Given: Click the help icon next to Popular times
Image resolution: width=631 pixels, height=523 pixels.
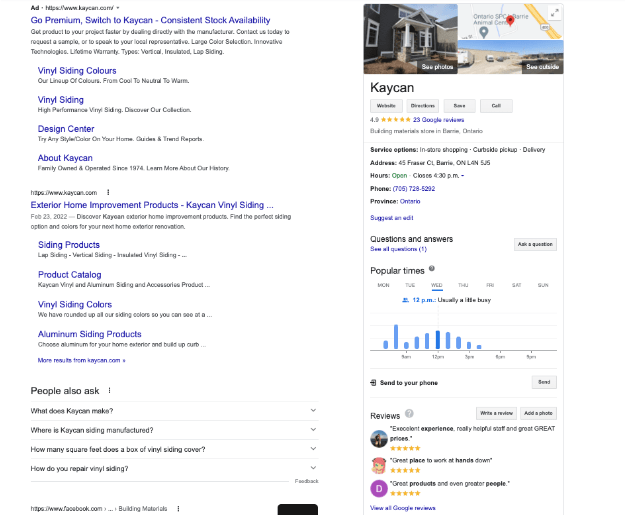Looking at the screenshot, I should 432,269.
